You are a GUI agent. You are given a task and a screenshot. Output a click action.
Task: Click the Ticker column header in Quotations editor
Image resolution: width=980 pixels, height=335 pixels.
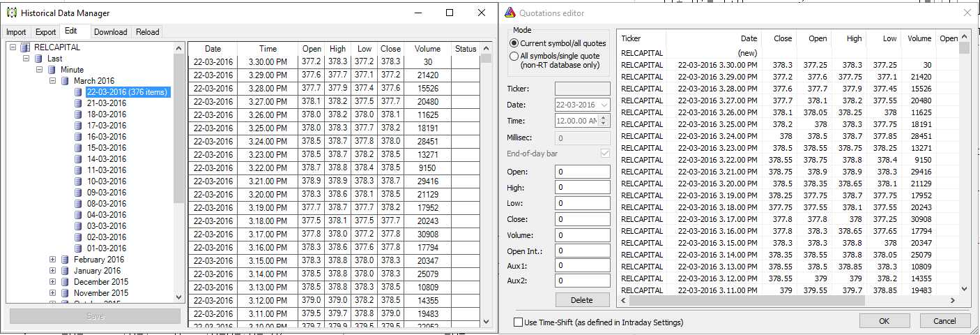point(641,39)
